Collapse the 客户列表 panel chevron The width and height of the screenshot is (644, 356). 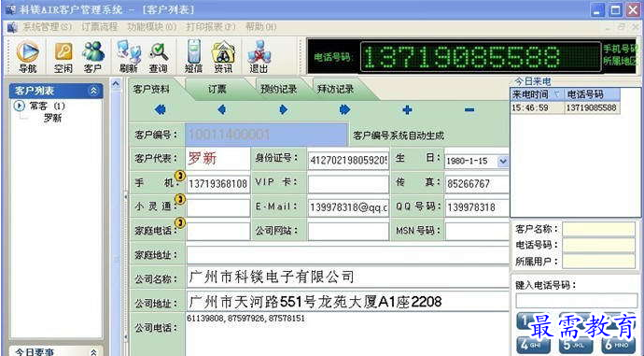coord(93,91)
